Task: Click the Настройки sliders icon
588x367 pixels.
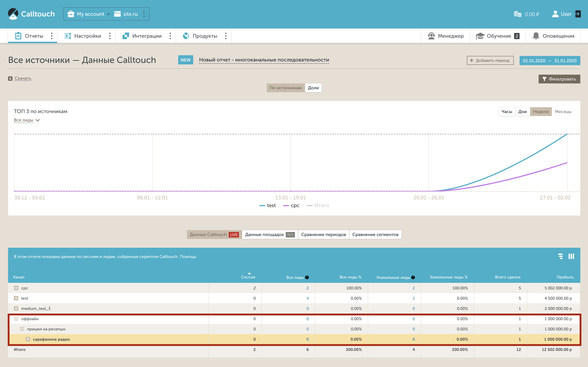Action: 68,36
